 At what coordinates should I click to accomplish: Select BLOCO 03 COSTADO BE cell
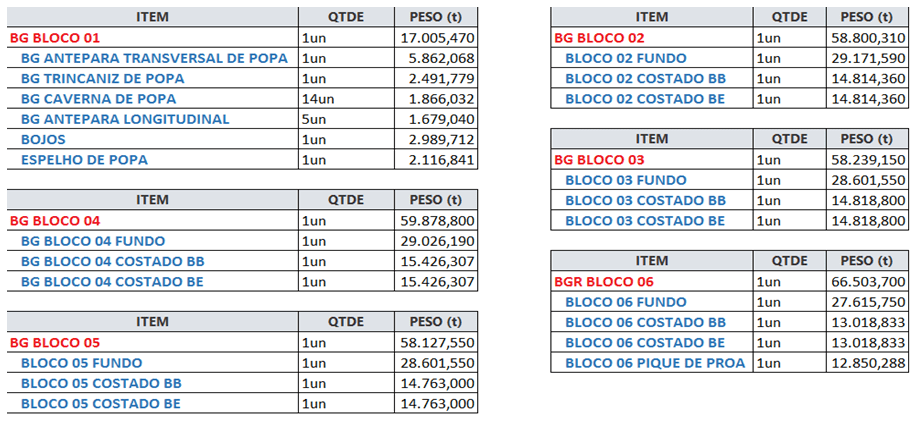tap(652, 221)
